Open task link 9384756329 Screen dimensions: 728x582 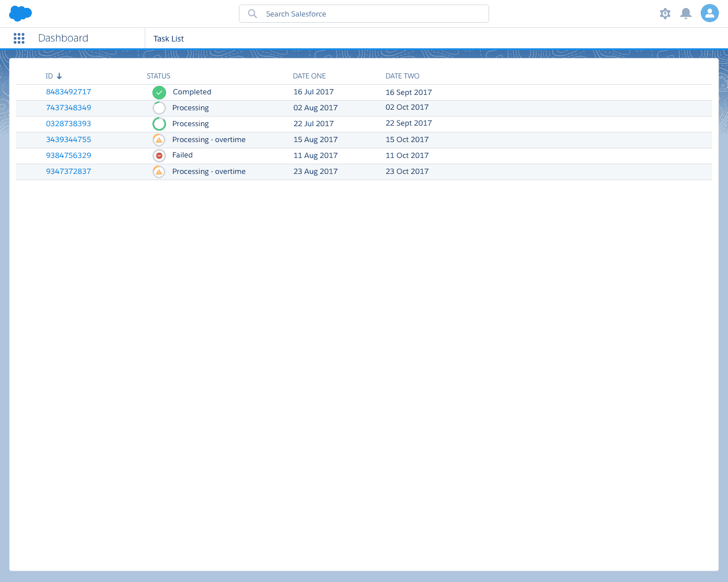[68, 156]
